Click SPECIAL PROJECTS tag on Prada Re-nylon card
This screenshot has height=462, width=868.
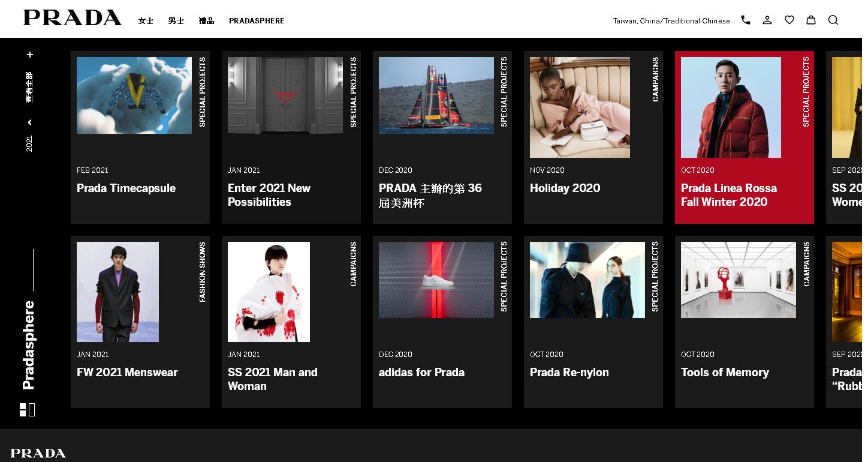(x=655, y=277)
